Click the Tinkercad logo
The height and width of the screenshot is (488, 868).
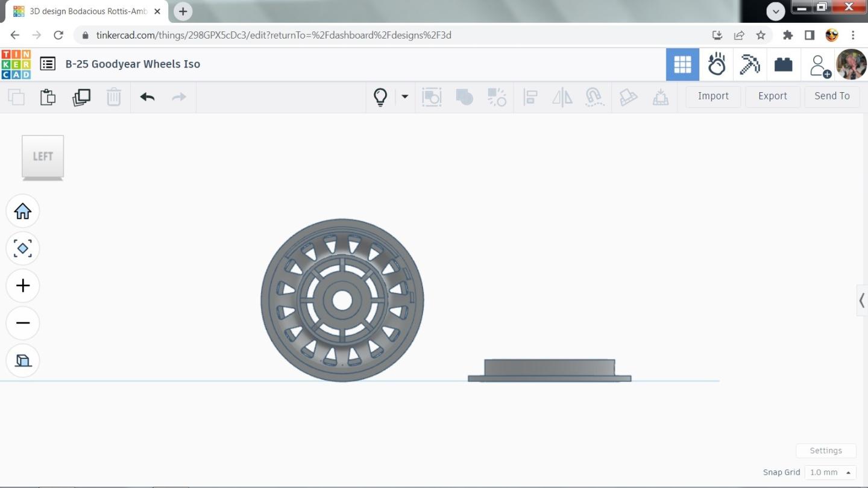pos(16,64)
